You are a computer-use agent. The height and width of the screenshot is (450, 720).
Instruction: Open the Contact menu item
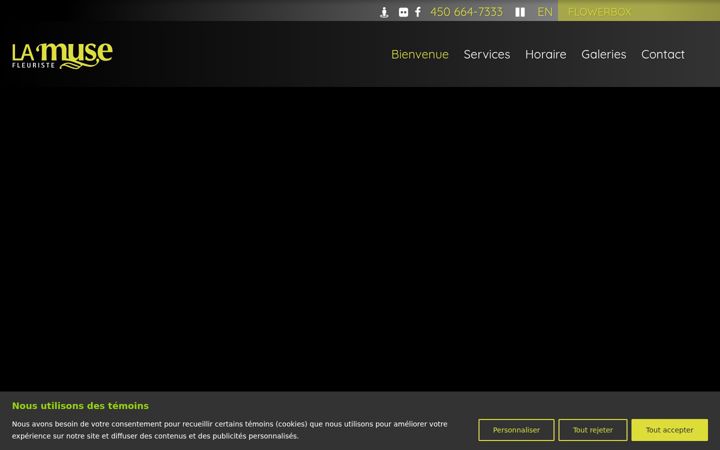tap(663, 54)
